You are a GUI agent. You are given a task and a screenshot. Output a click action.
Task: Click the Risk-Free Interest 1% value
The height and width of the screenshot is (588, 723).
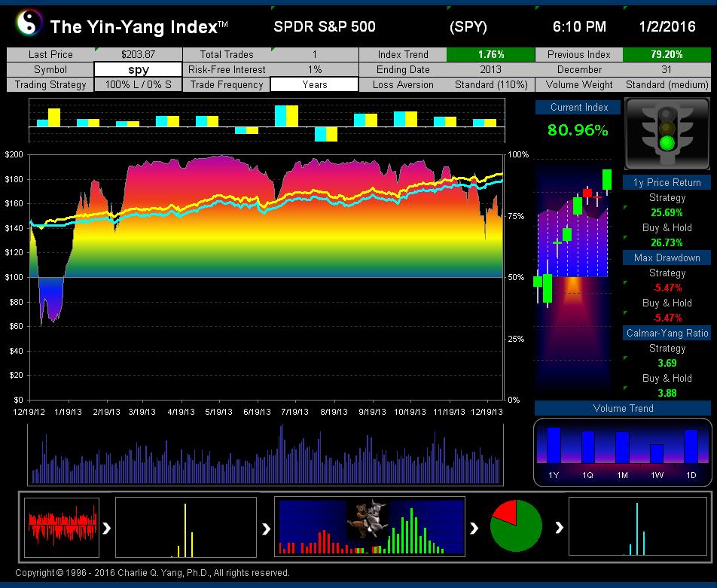pyautogui.click(x=314, y=69)
